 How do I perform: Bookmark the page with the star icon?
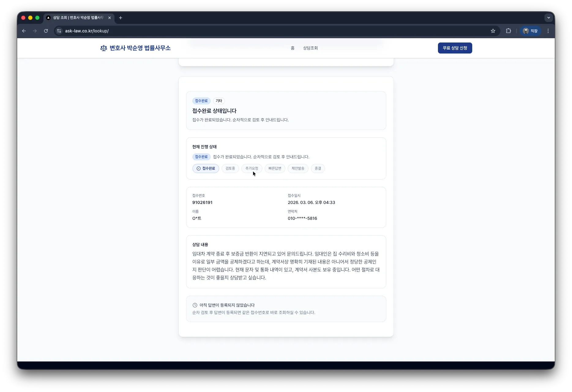point(493,31)
